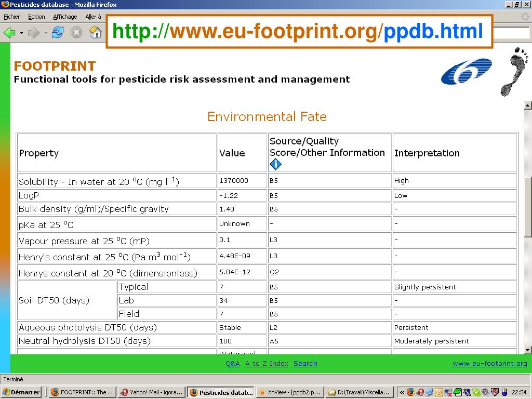Click the red shield tray icon
Viewport: 532px width, 399px height.
click(495, 392)
